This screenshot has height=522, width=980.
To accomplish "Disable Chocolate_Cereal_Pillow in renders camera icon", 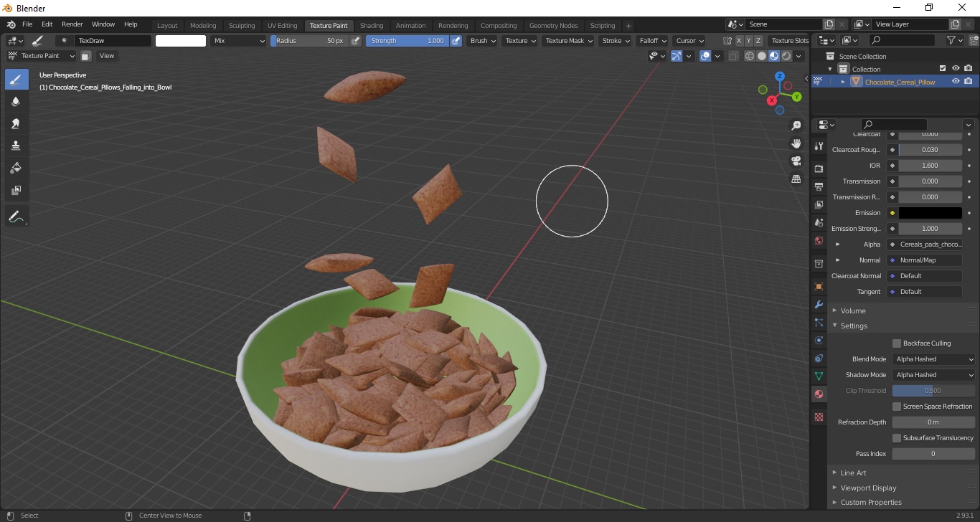I will 969,82.
